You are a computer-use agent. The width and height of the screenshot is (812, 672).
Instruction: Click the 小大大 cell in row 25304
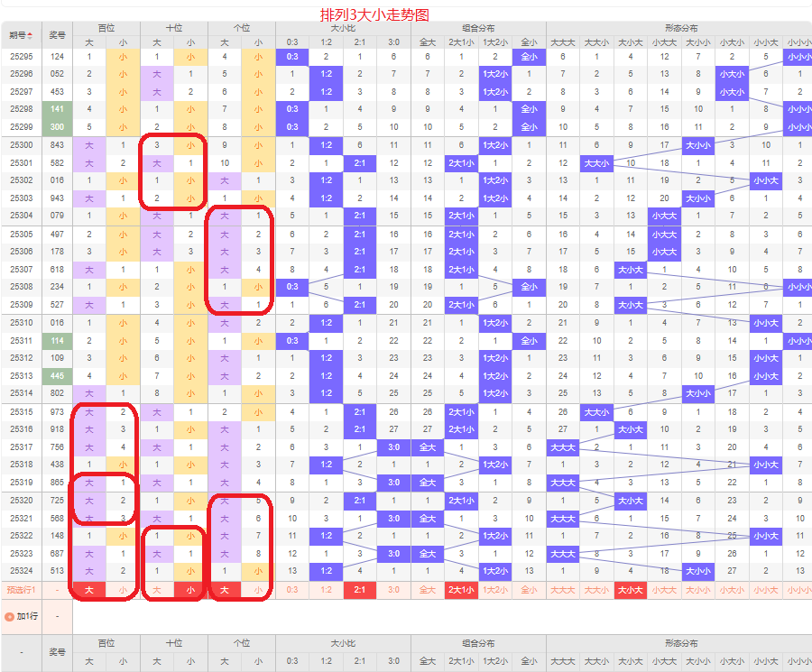pyautogui.click(x=664, y=216)
